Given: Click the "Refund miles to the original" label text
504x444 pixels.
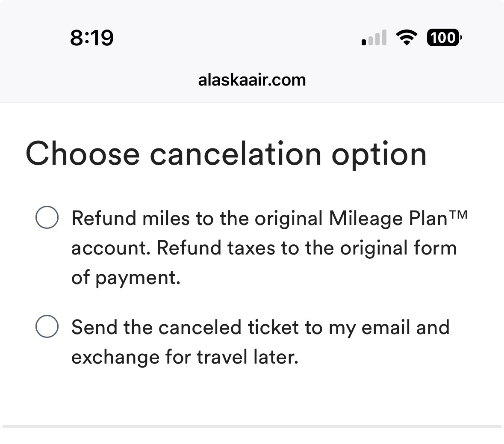Looking at the screenshot, I should point(197,219).
